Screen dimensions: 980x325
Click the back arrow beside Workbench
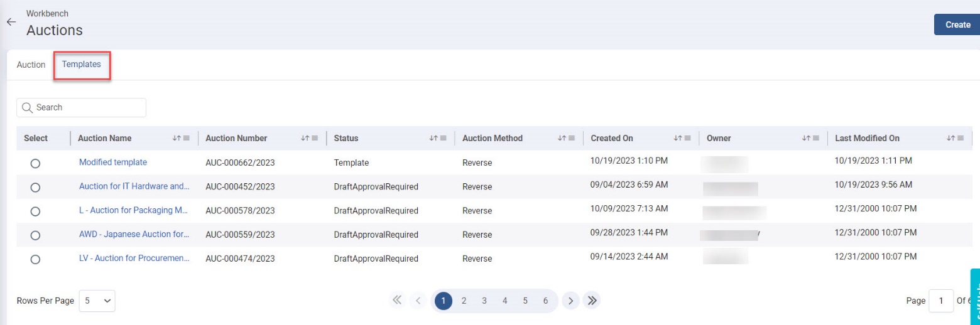(x=11, y=22)
